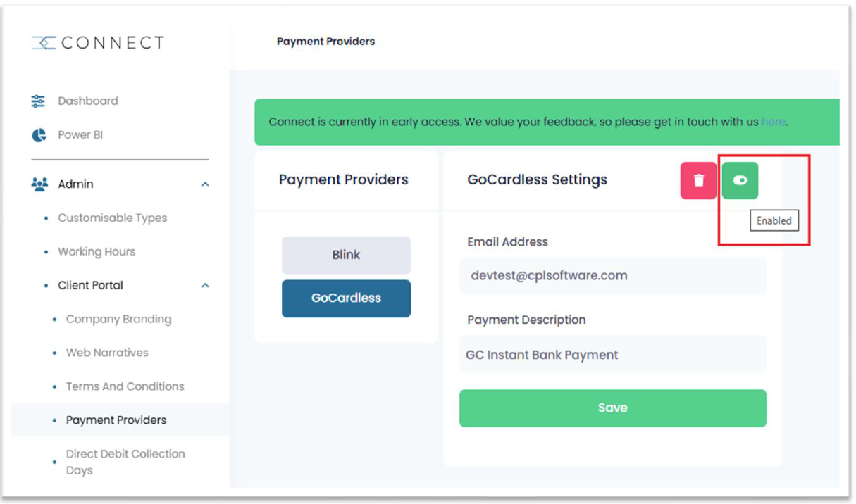This screenshot has width=856, height=504.
Task: Open Company Branding page
Action: click(x=118, y=319)
